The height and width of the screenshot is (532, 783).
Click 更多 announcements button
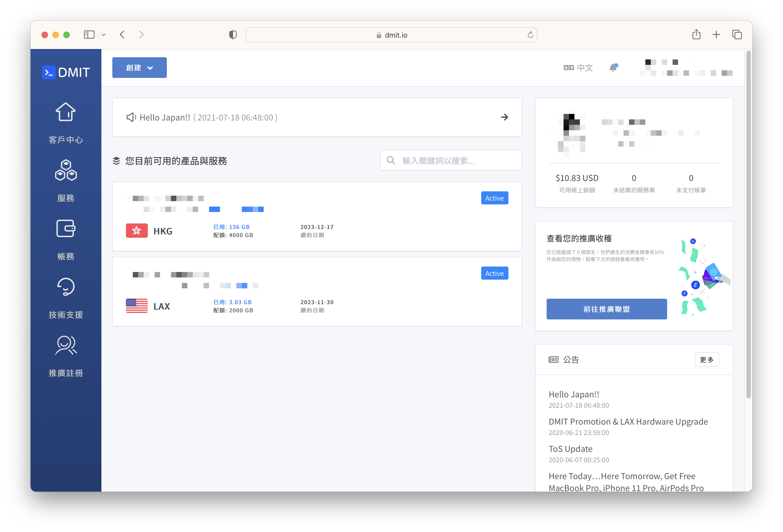tap(706, 359)
